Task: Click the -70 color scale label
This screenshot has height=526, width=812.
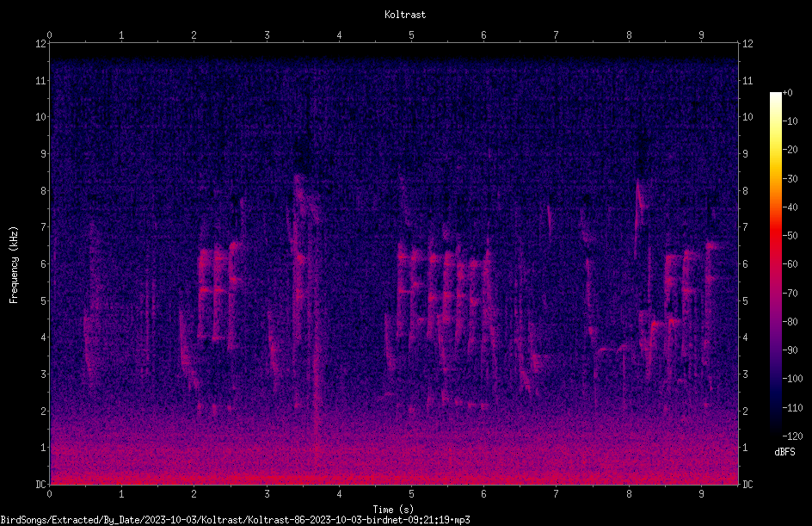Action: (x=790, y=294)
